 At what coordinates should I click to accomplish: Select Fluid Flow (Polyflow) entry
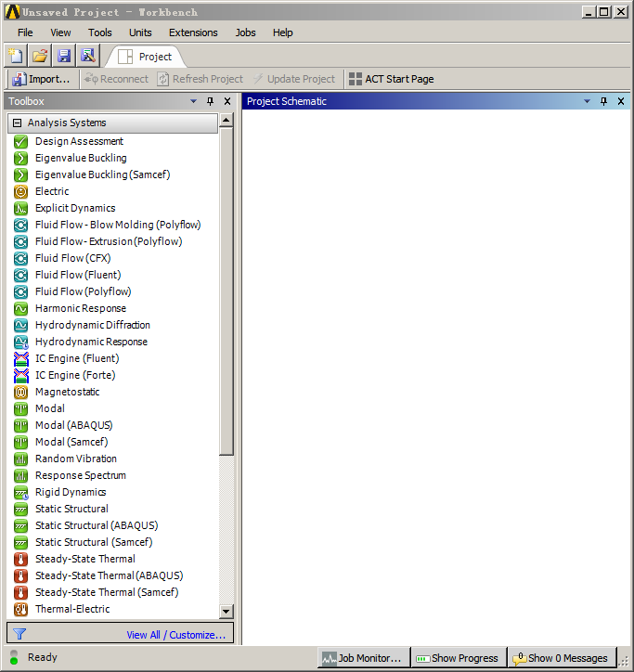pos(84,291)
